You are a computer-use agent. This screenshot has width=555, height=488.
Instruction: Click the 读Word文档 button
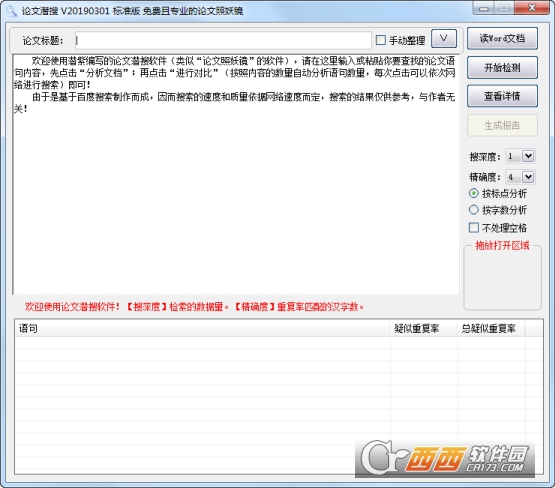[x=502, y=38]
